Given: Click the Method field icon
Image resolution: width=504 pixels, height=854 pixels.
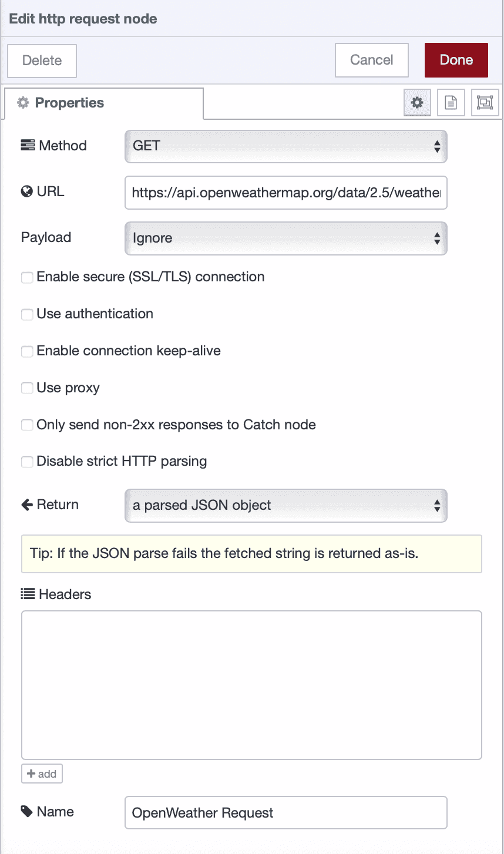Looking at the screenshot, I should click(26, 145).
